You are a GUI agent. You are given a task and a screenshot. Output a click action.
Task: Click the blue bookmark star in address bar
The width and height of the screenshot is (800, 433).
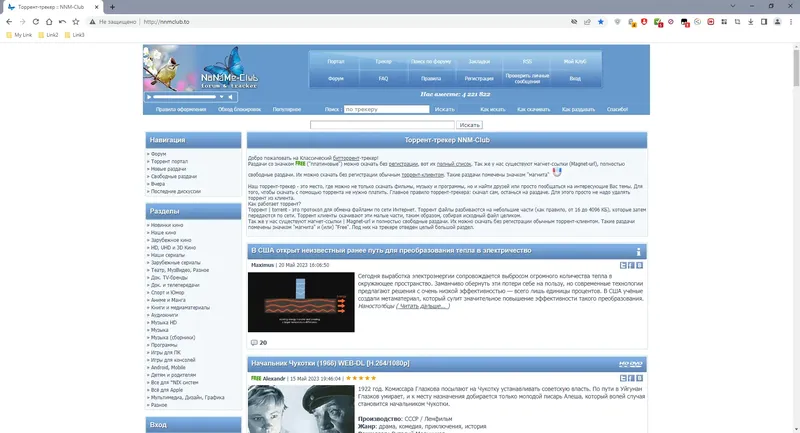point(601,22)
